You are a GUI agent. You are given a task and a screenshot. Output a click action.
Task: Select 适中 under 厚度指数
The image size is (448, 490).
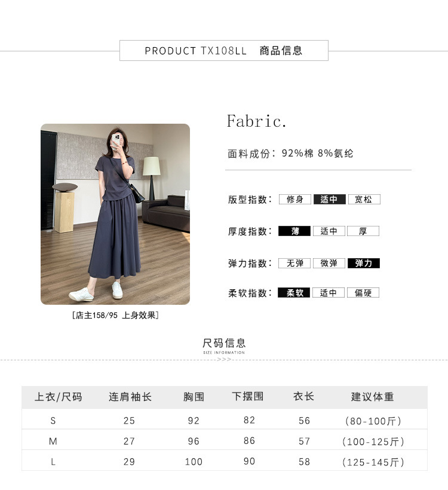pos(329,231)
